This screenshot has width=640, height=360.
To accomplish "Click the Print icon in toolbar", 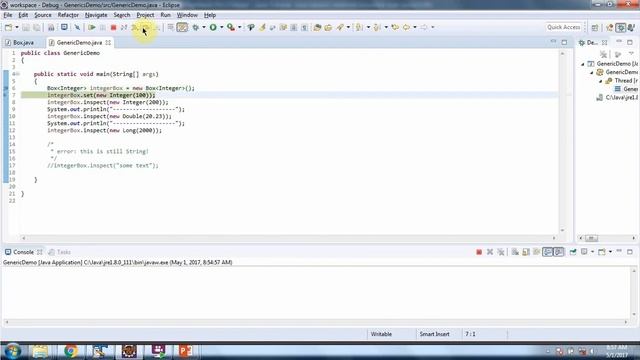I will coord(51,27).
